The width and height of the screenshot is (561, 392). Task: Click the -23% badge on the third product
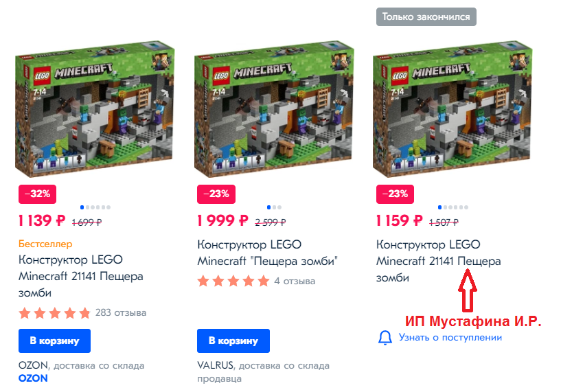(x=395, y=194)
